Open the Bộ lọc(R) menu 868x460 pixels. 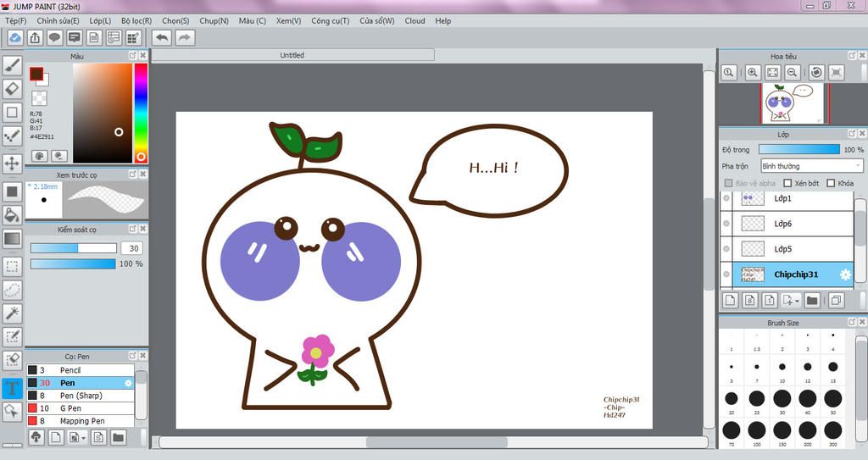pyautogui.click(x=136, y=20)
